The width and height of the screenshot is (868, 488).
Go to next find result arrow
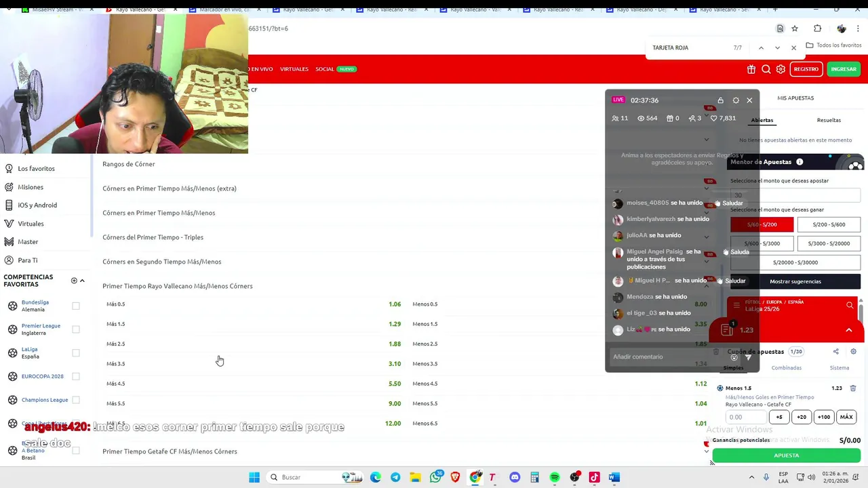tap(777, 47)
